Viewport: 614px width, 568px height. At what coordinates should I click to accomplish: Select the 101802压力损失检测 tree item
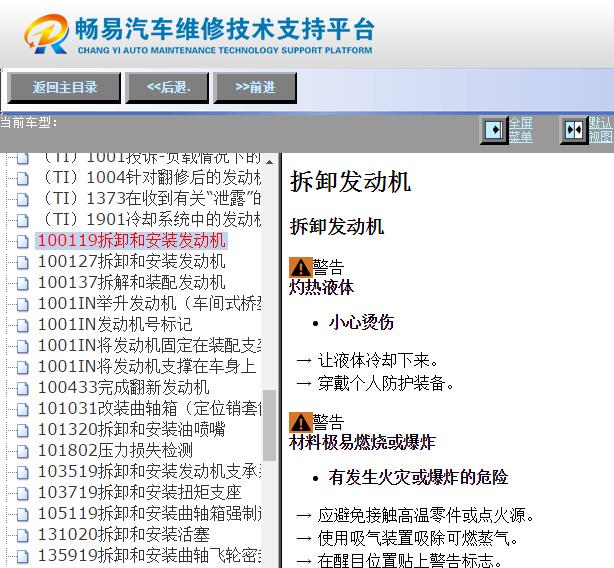pos(115,450)
